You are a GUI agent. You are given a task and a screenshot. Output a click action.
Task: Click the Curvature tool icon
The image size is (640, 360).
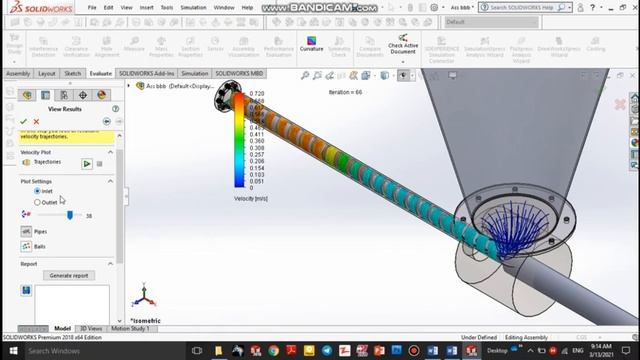pyautogui.click(x=311, y=40)
